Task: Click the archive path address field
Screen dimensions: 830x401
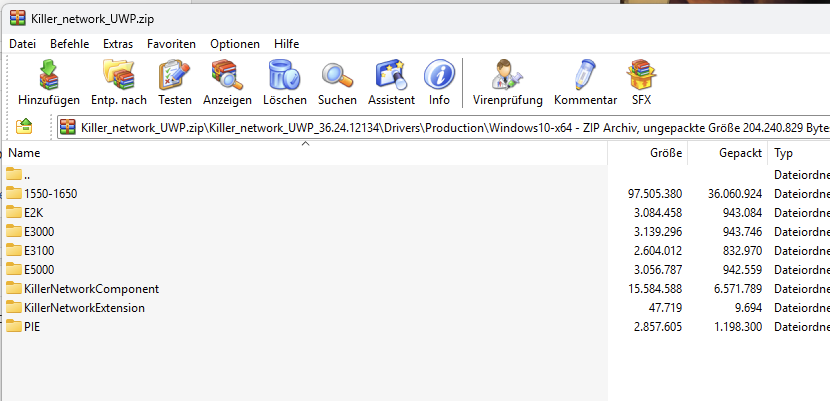Action: pos(443,127)
